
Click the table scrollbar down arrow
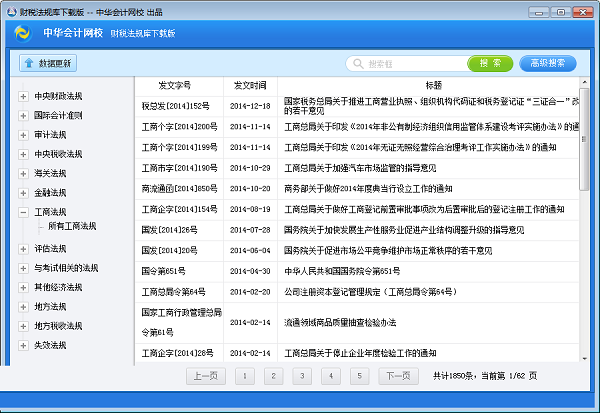click(584, 359)
